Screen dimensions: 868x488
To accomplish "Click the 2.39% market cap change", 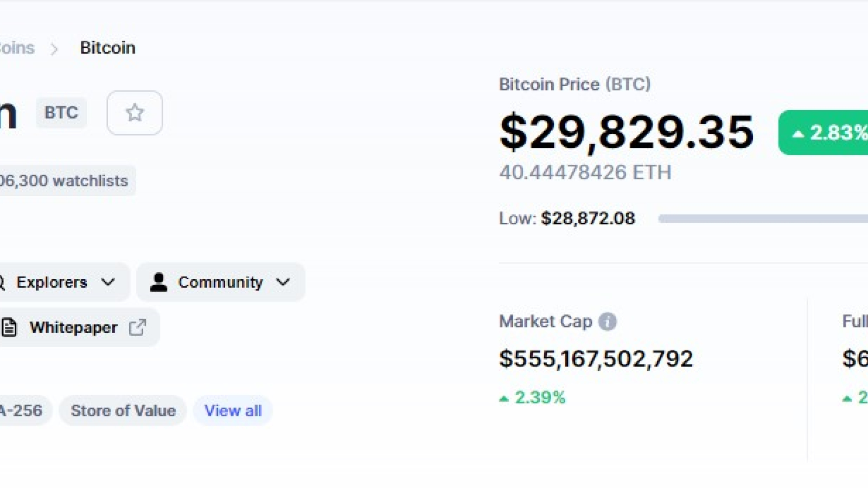I will click(x=532, y=397).
